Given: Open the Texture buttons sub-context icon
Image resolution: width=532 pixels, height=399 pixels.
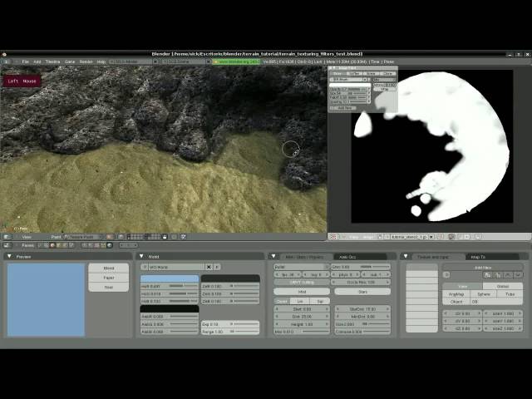Looking at the screenshot, I should [96, 245].
